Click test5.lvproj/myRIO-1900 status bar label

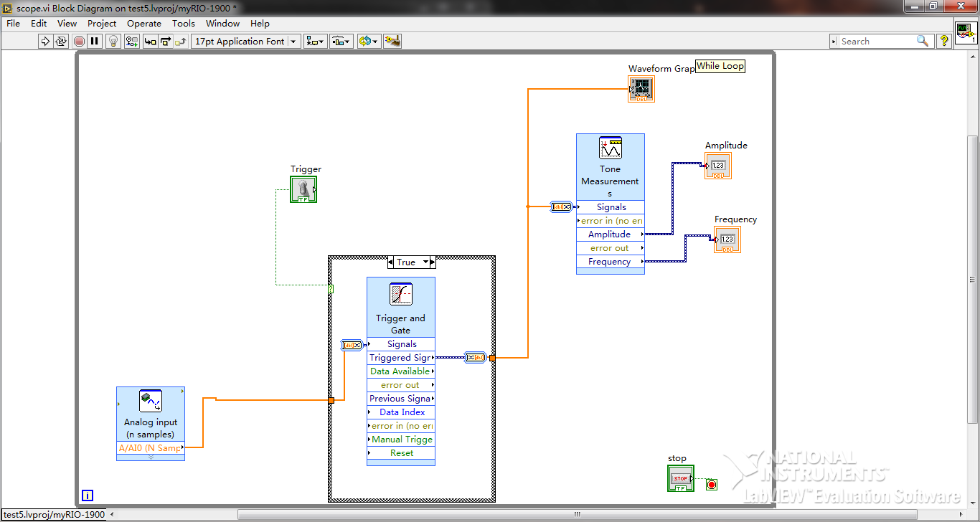pos(54,514)
